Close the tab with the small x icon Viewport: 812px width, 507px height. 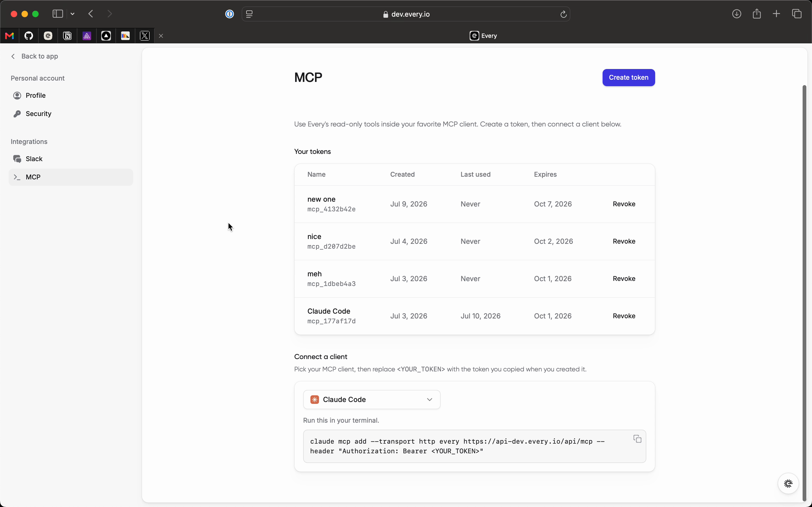[161, 36]
